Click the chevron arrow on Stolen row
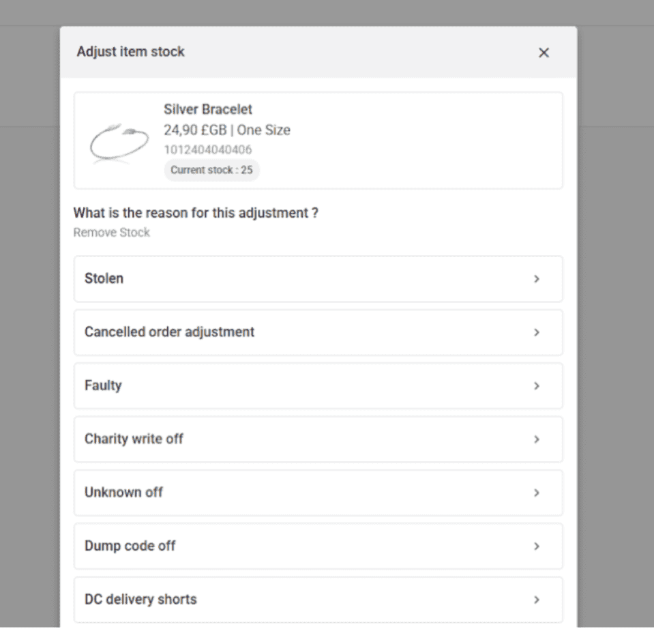 click(537, 279)
